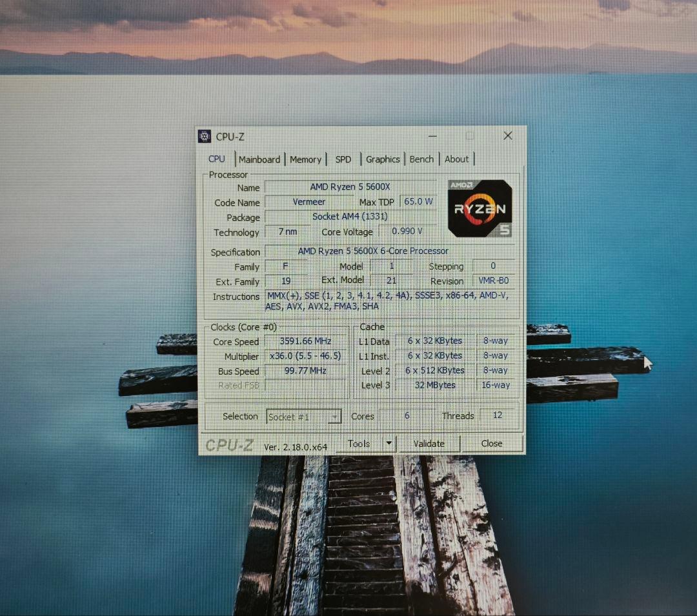Open the Memory tab
Image resolution: width=697 pixels, height=616 pixels.
[x=305, y=159]
